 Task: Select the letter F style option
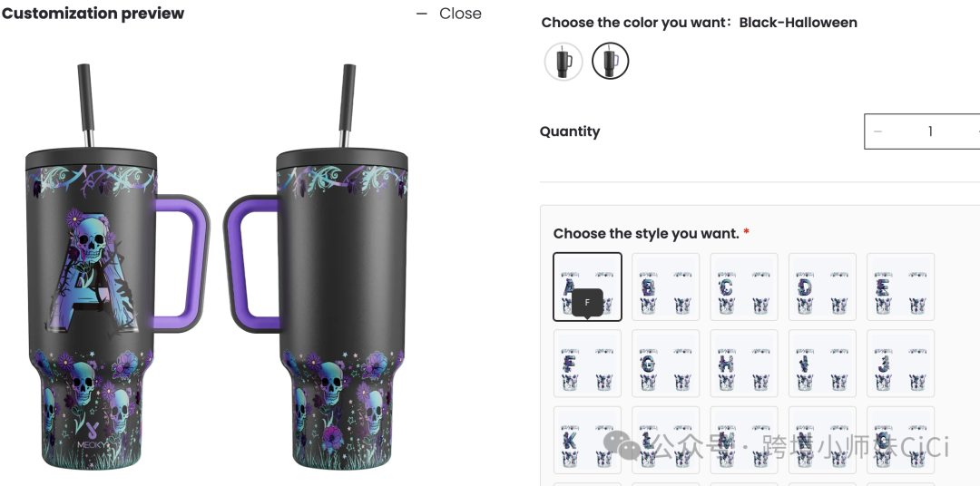[x=587, y=364]
